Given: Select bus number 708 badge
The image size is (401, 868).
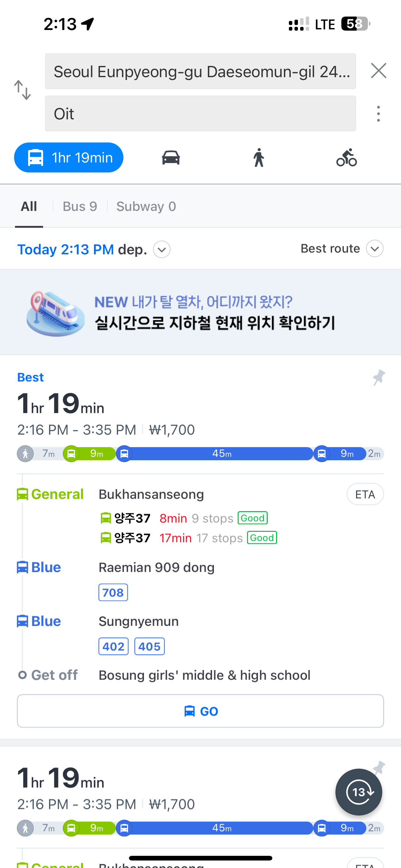Looking at the screenshot, I should (113, 592).
